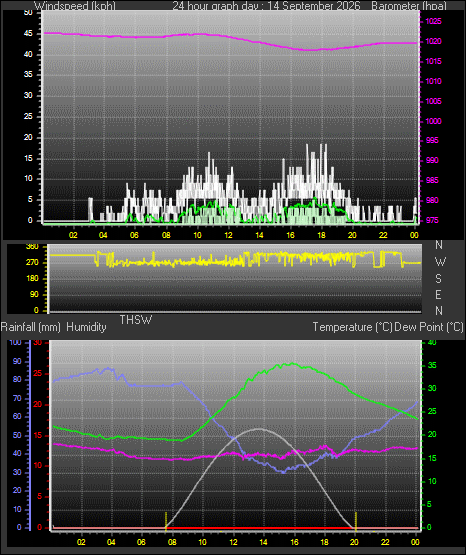This screenshot has width=466, height=555.
Task: Click the Rainfall (mm) label
Action: coord(31,327)
